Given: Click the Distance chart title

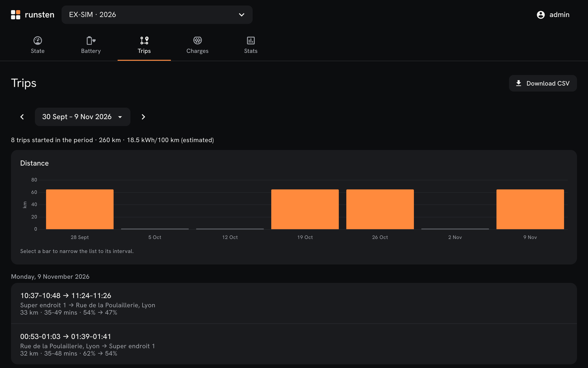Looking at the screenshot, I should [34, 163].
